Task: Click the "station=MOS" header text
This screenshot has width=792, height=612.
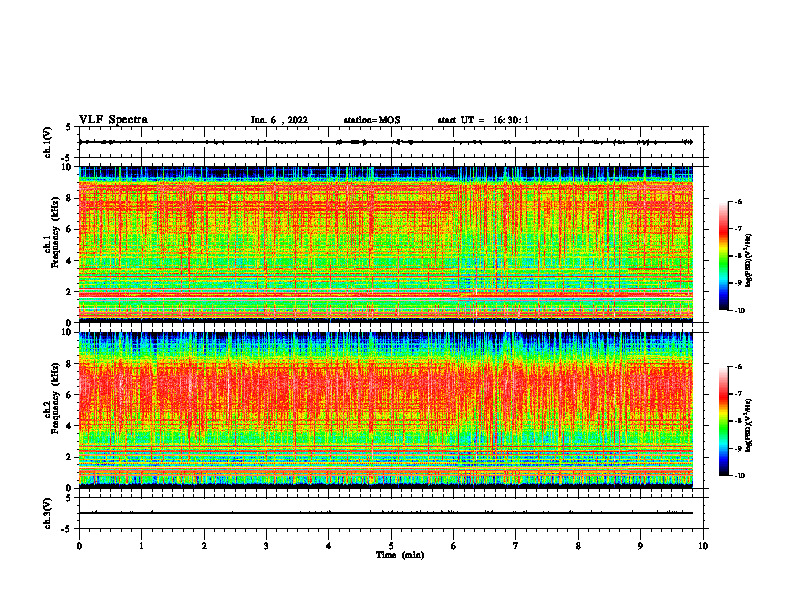Action: (372, 120)
